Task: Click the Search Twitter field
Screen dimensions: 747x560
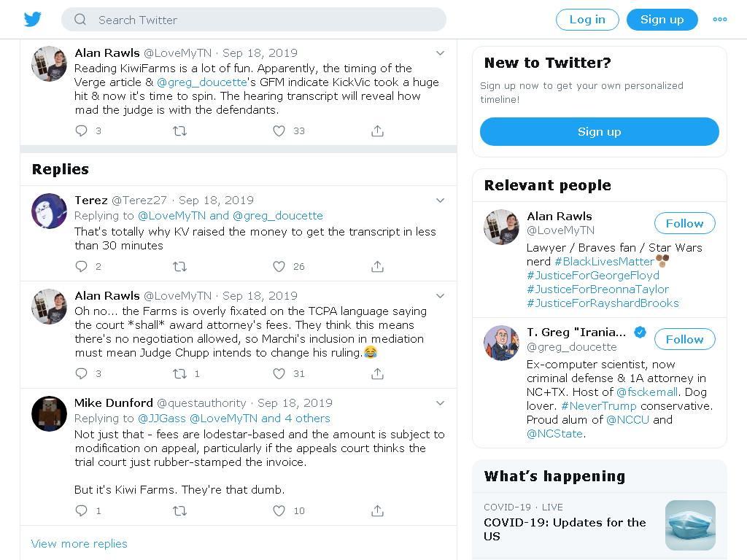Action: click(253, 20)
